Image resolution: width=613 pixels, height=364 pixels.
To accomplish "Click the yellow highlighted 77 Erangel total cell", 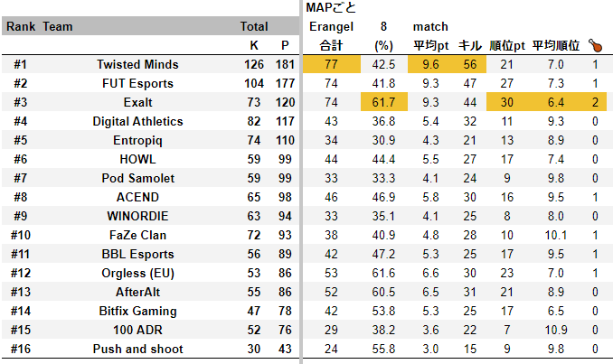I will [x=331, y=65].
